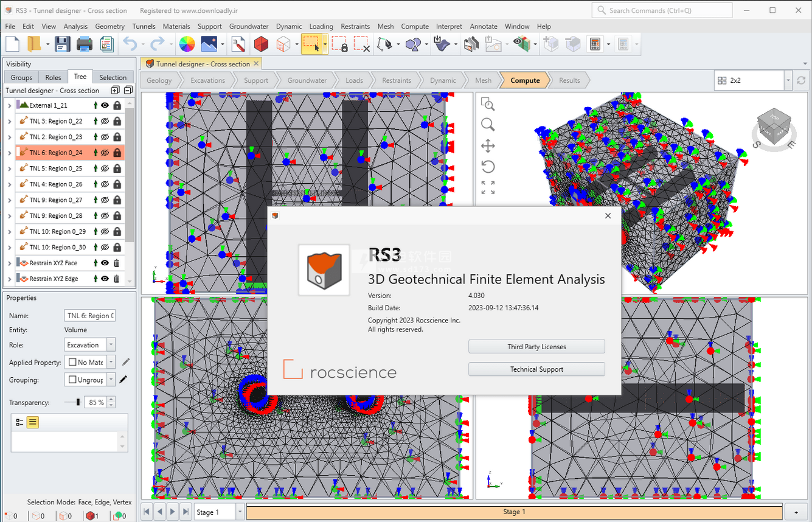The height and width of the screenshot is (522, 812).
Task: Open the 2x2 viewport layout dropdown
Action: pos(788,80)
